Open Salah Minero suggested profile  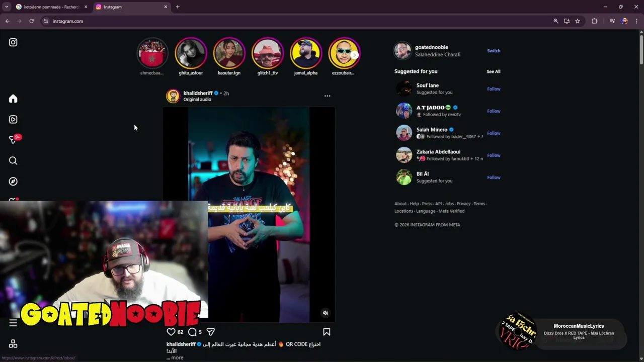pyautogui.click(x=432, y=130)
